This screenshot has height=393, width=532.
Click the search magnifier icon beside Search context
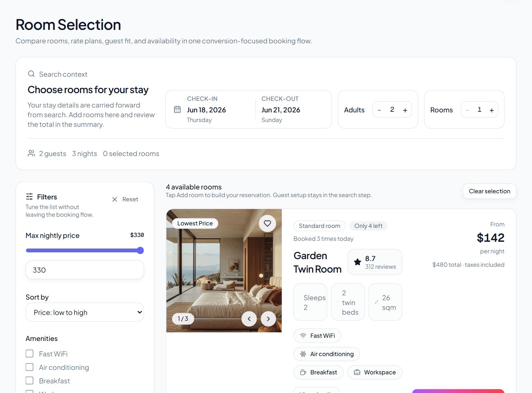[31, 74]
